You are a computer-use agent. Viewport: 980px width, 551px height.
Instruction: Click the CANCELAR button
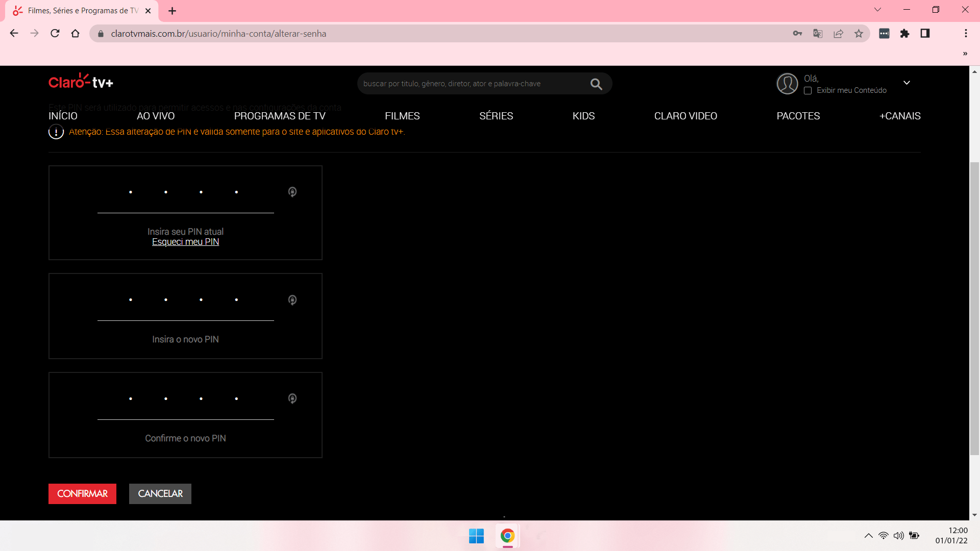pyautogui.click(x=160, y=493)
